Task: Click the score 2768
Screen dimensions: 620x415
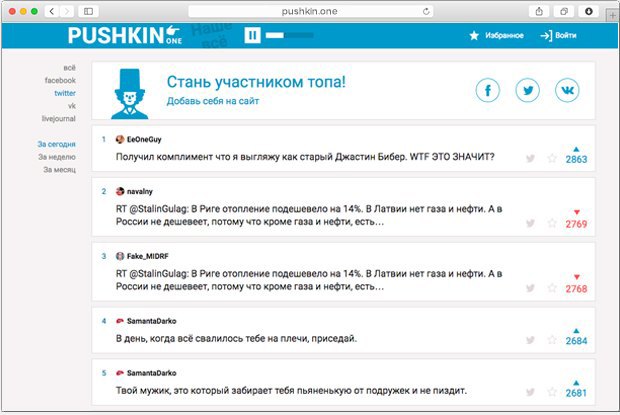Action: point(576,289)
